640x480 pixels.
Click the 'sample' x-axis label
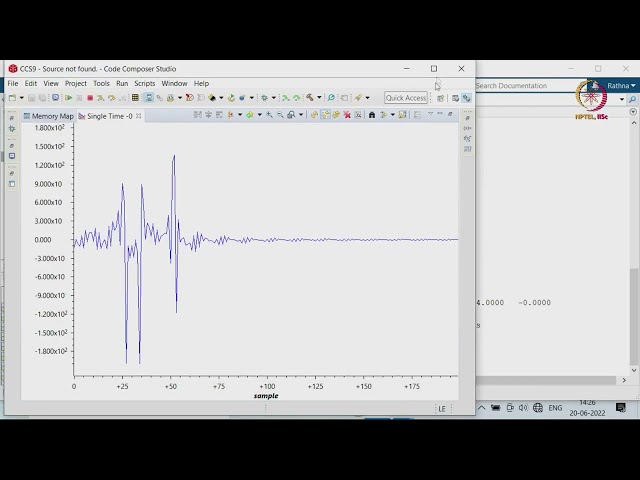tap(266, 396)
